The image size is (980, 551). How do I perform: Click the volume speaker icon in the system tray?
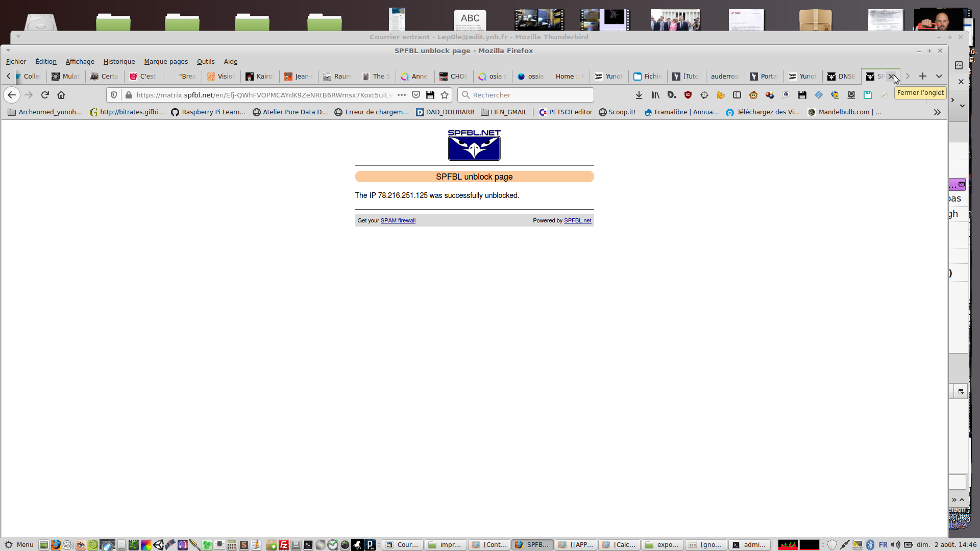point(896,545)
